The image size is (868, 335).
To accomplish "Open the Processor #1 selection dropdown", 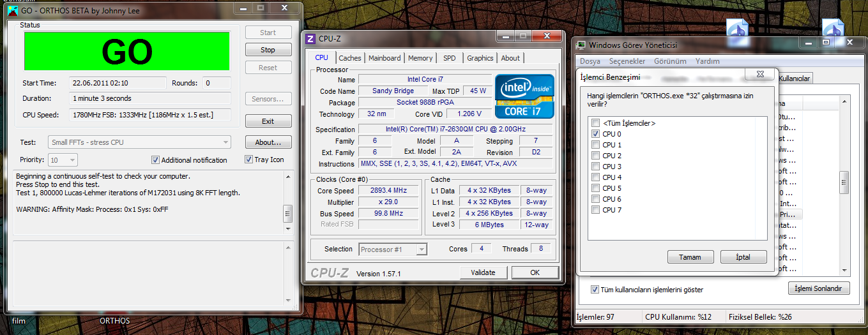I will pyautogui.click(x=393, y=249).
